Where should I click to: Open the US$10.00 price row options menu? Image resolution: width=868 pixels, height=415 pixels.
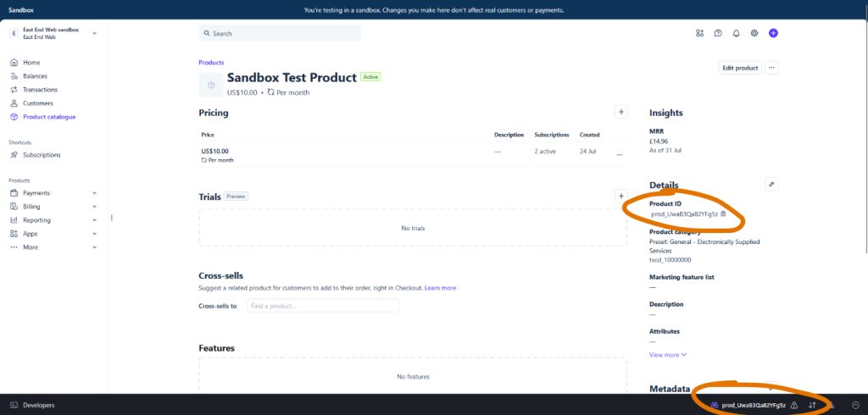(620, 155)
